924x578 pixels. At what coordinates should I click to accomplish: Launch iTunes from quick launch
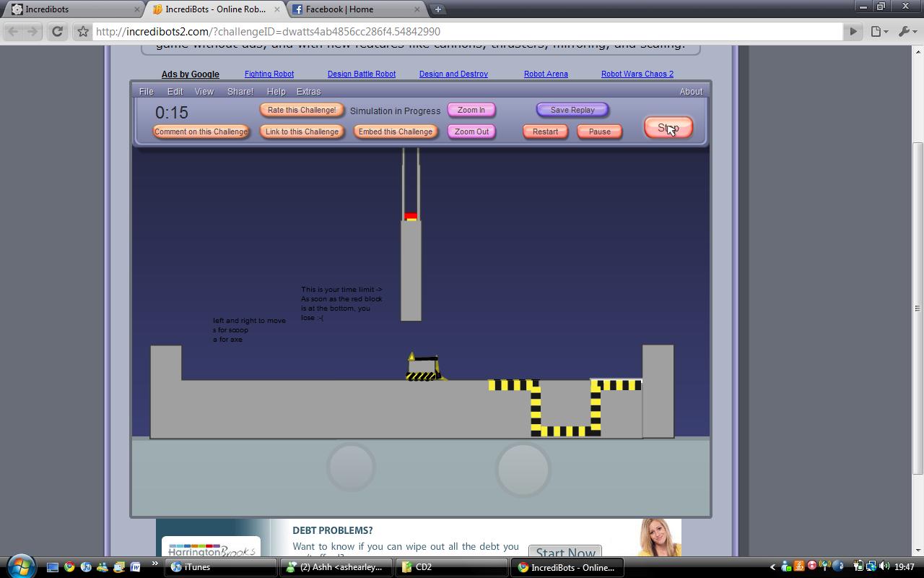pyautogui.click(x=86, y=567)
